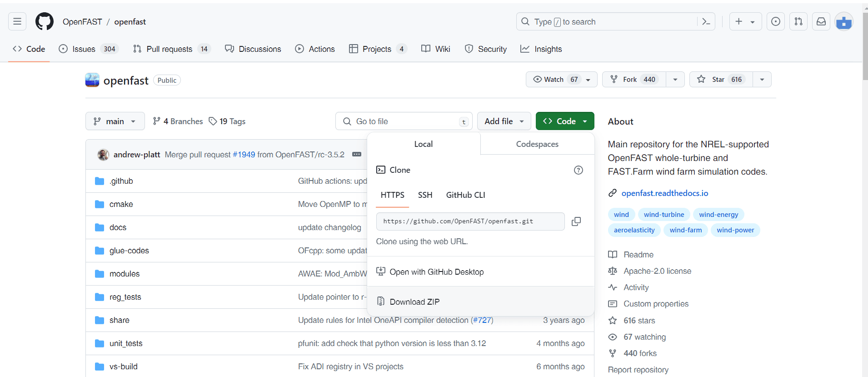This screenshot has height=377, width=868.
Task: Open the hamburger navigation menu
Action: click(x=17, y=21)
